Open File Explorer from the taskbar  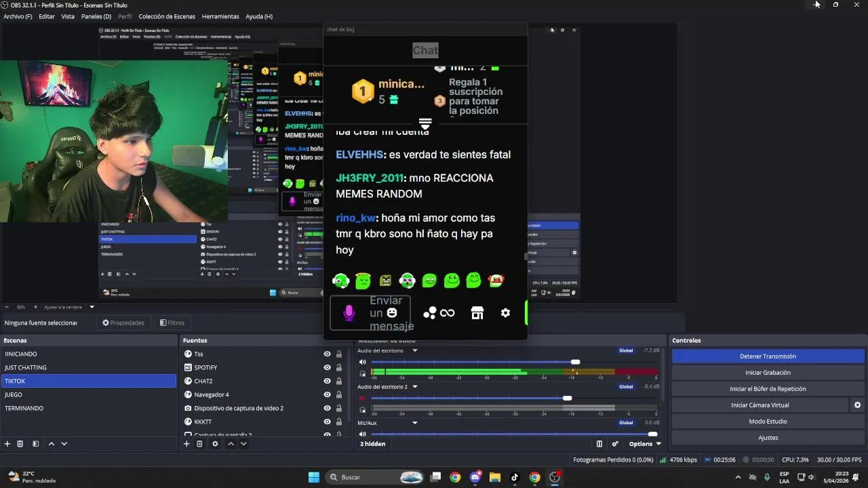tap(495, 477)
